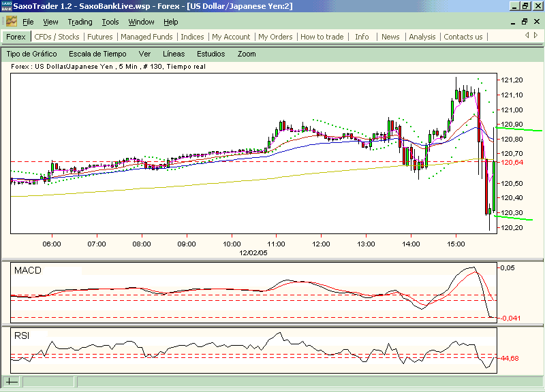
Task: Open the Zoom chart menu
Action: [x=247, y=54]
